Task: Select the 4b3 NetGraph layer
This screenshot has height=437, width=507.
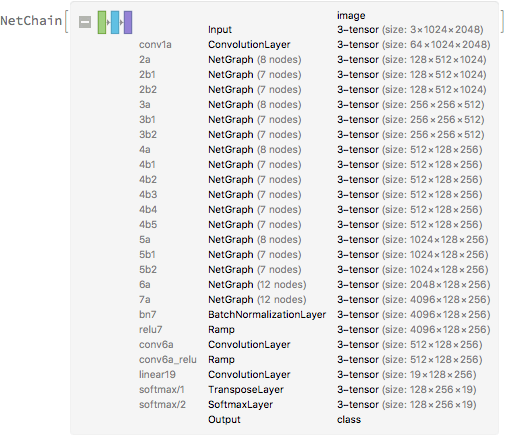Action: (314, 195)
